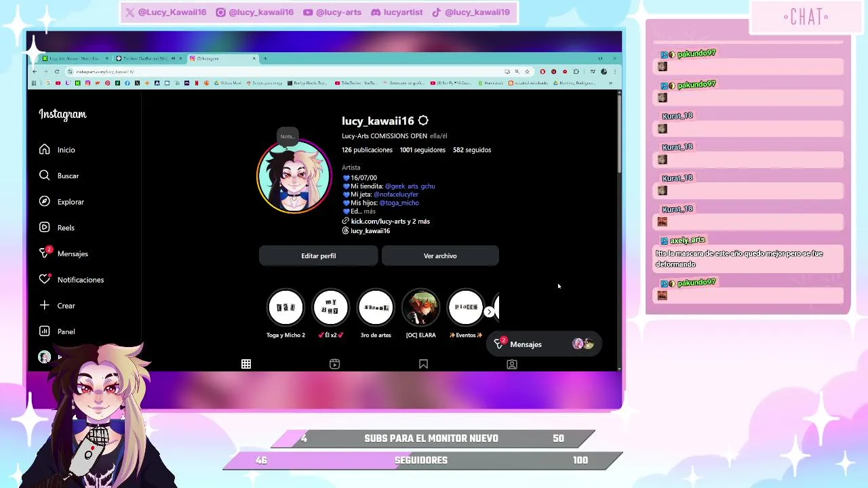
Task: Open @nofacelucyfer profile link
Action: pyautogui.click(x=396, y=195)
